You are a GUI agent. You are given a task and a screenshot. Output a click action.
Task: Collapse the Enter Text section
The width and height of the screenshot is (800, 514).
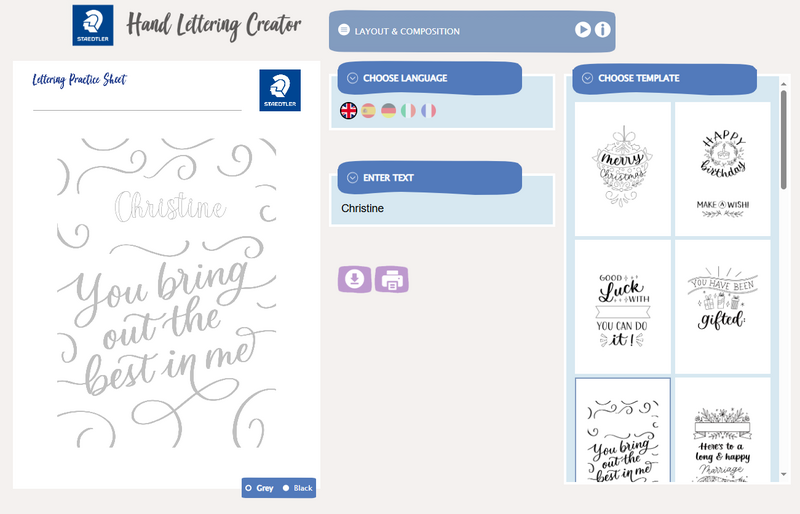(x=352, y=178)
